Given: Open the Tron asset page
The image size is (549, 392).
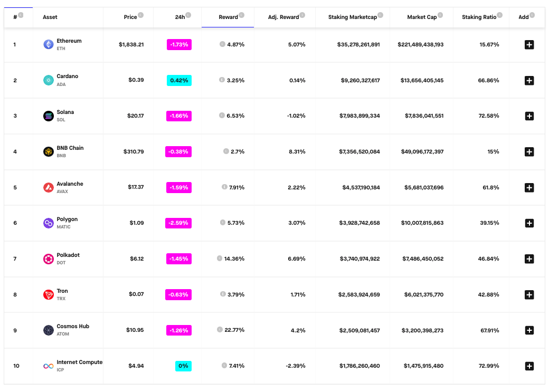Looking at the screenshot, I should (x=62, y=291).
